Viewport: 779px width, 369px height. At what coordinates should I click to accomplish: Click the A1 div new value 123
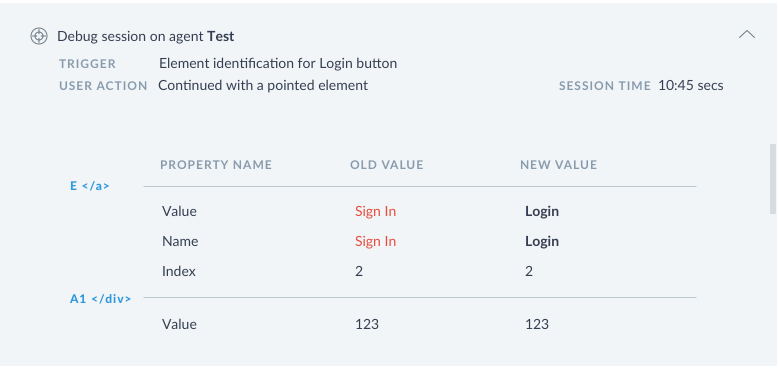pyautogui.click(x=537, y=324)
